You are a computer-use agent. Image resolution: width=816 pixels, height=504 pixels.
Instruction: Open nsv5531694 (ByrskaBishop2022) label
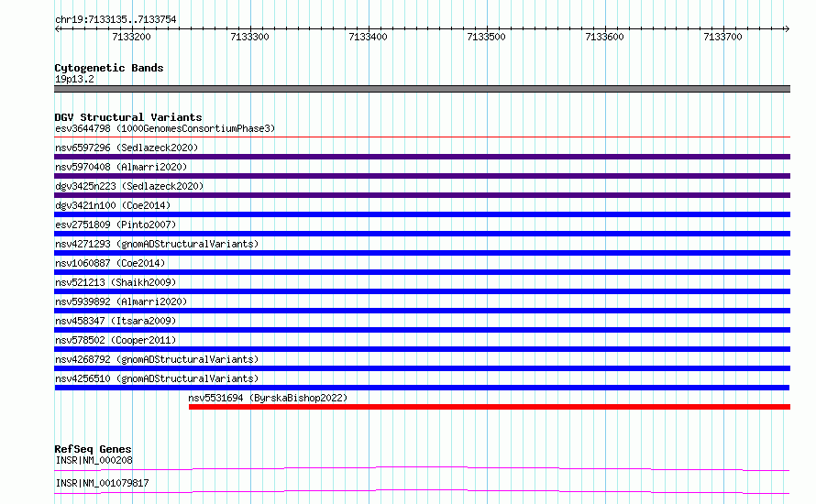[x=268, y=398]
